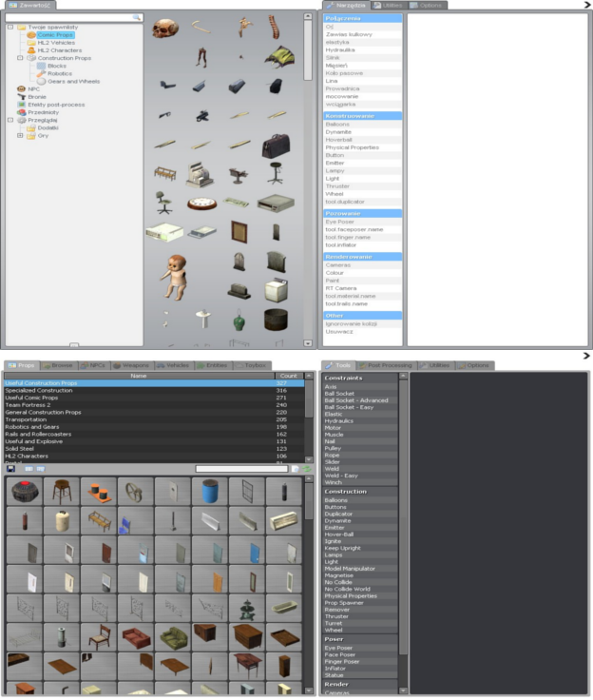Image resolution: width=593 pixels, height=700 pixels.
Task: Collapse the Constraints tool category
Action: pos(359,378)
